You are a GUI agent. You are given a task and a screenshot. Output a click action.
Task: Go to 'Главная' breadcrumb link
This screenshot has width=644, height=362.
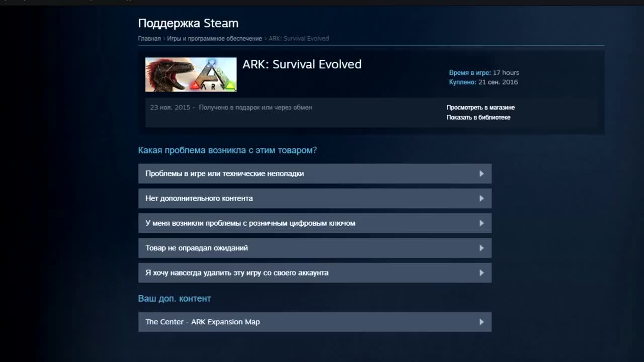149,39
